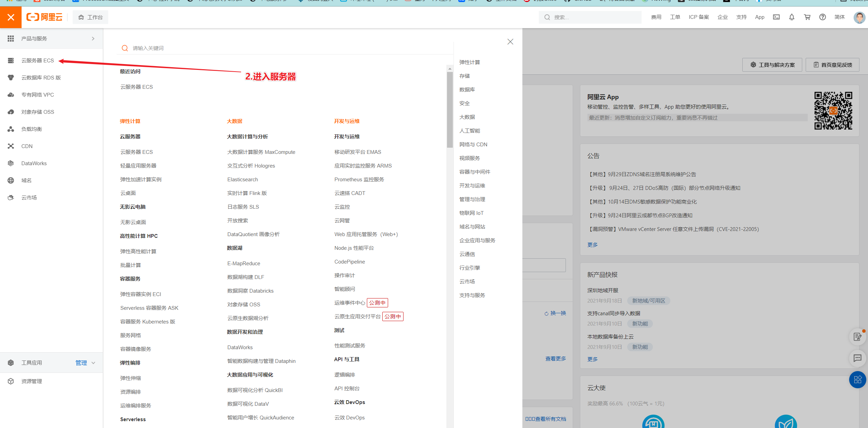
Task: Open 资源管理 in the sidebar
Action: pyautogui.click(x=31, y=381)
